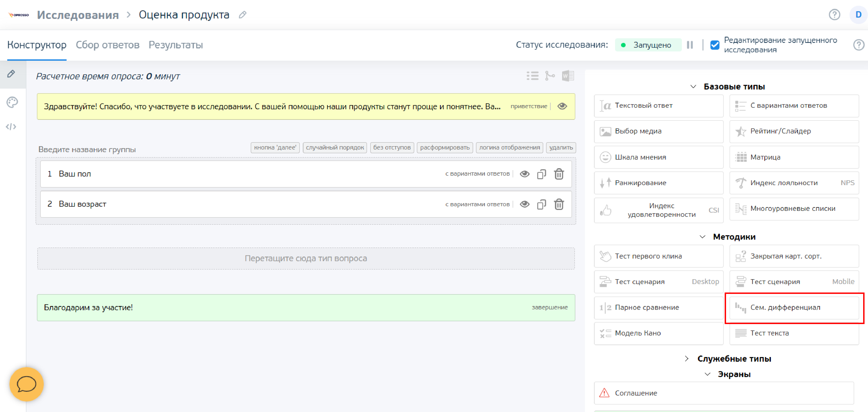The height and width of the screenshot is (412, 868).
Task: Toggle visibility of 'Ваш возраст' question
Action: coord(524,204)
